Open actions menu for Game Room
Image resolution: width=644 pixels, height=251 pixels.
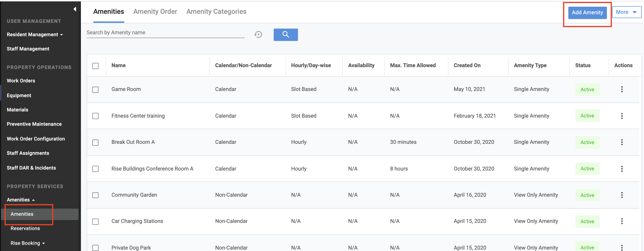pyautogui.click(x=622, y=89)
